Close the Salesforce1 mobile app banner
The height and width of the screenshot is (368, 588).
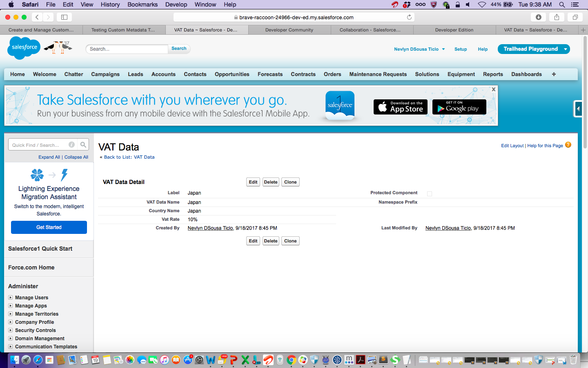tap(494, 89)
